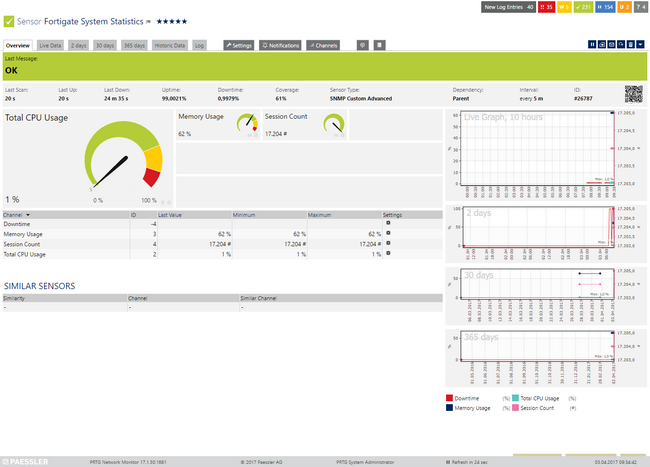
Task: Click the Parent dependency value
Action: 461,99
